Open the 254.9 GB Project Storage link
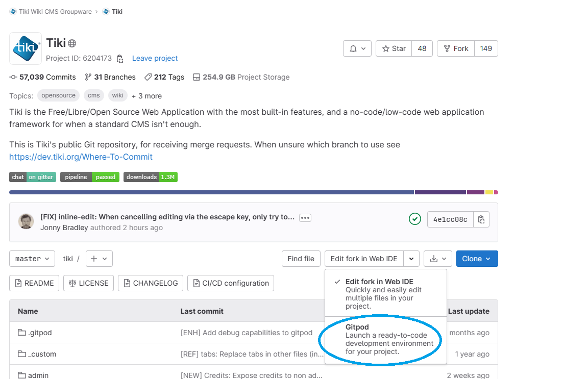 click(241, 77)
